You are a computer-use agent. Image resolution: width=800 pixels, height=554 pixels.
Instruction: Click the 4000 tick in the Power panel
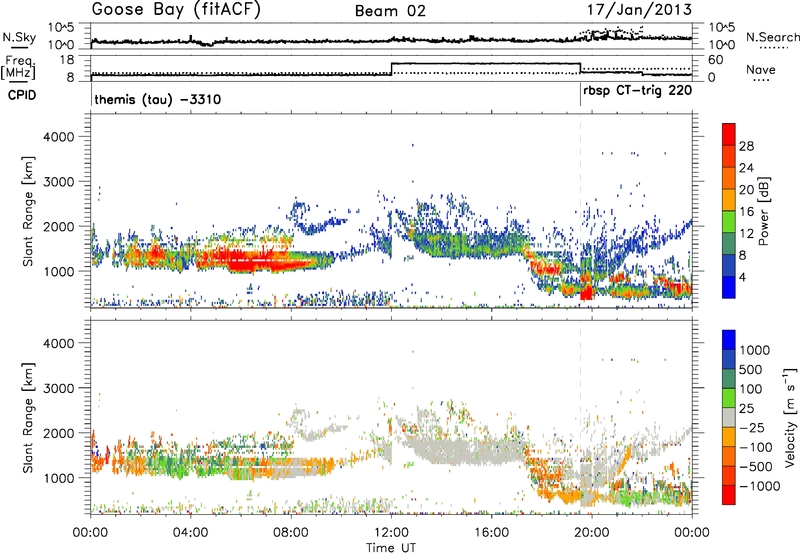tap(58, 137)
